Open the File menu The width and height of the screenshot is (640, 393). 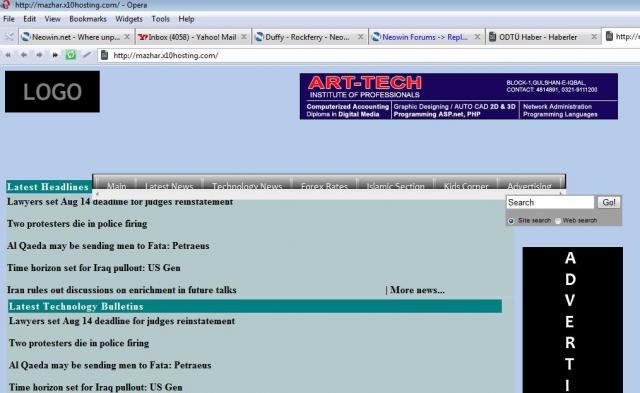[x=9, y=19]
